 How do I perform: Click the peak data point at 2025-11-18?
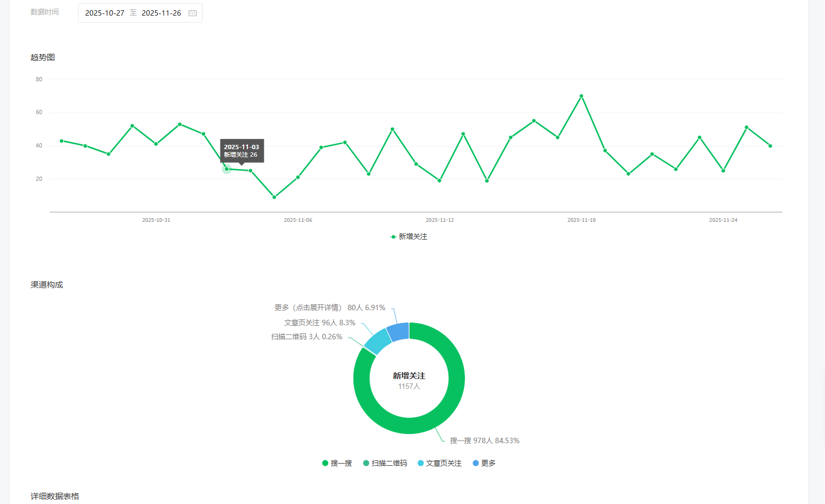click(x=581, y=96)
